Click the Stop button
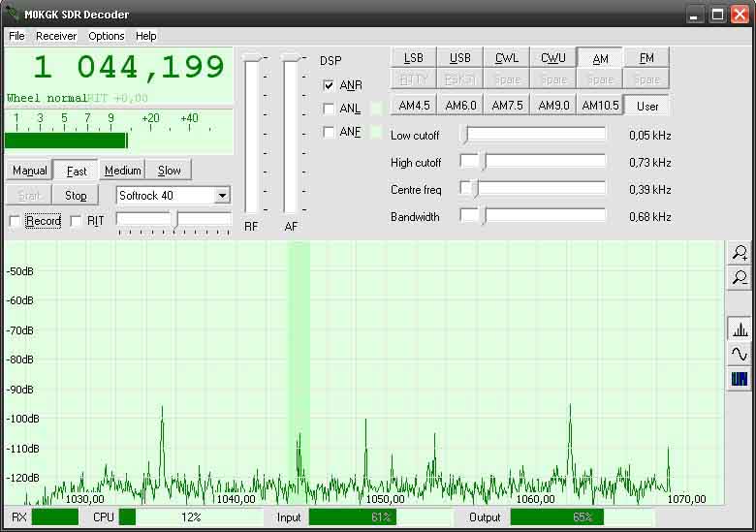 point(76,196)
